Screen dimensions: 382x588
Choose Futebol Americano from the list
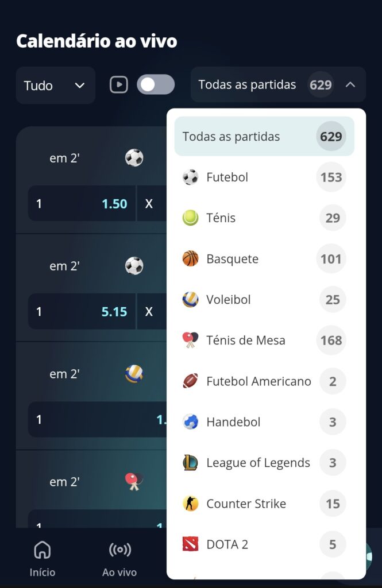pos(258,381)
